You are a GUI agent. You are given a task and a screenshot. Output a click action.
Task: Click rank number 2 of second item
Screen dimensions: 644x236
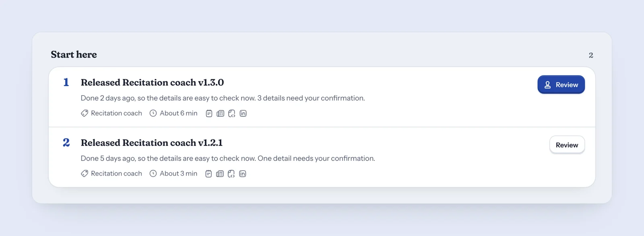point(66,143)
